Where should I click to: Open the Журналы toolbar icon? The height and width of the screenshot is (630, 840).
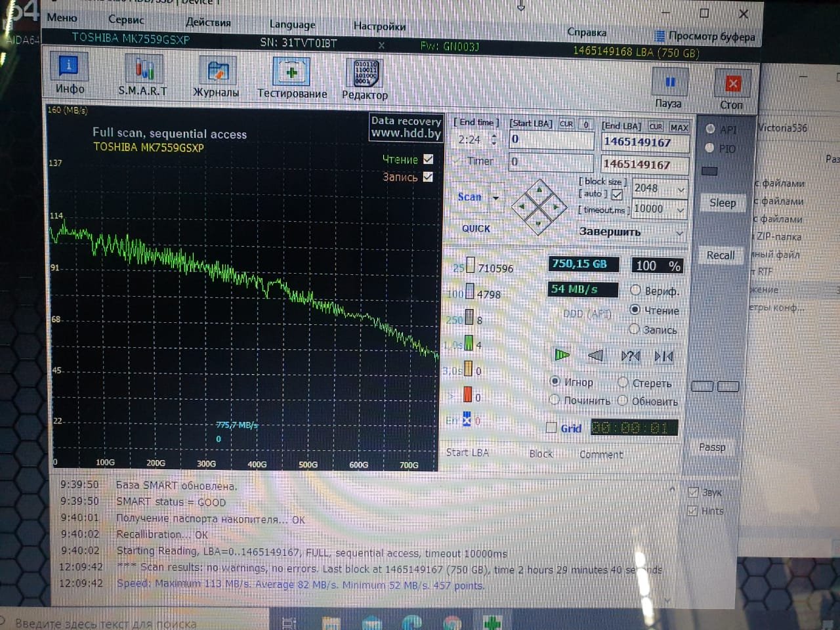click(x=217, y=70)
